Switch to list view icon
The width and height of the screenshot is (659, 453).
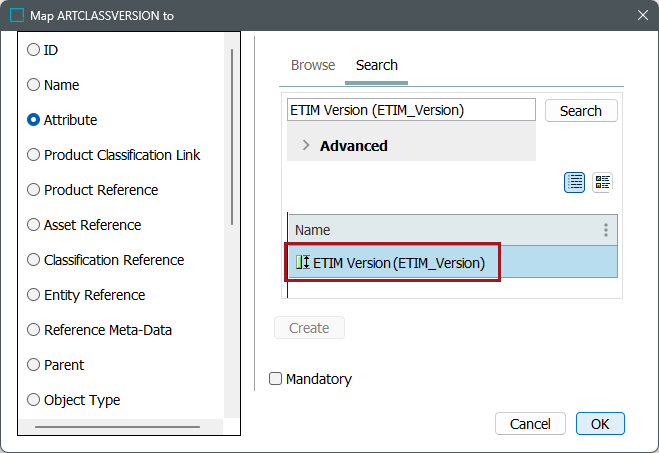[x=575, y=182]
